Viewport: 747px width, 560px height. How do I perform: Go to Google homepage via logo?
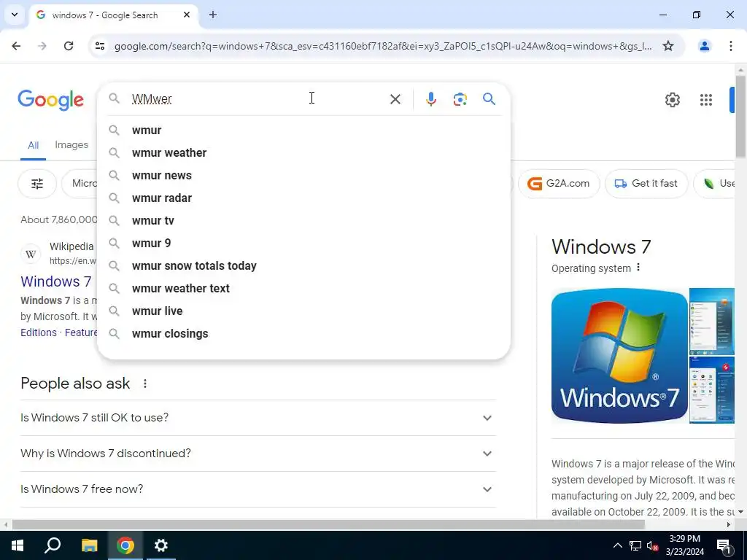(x=50, y=100)
